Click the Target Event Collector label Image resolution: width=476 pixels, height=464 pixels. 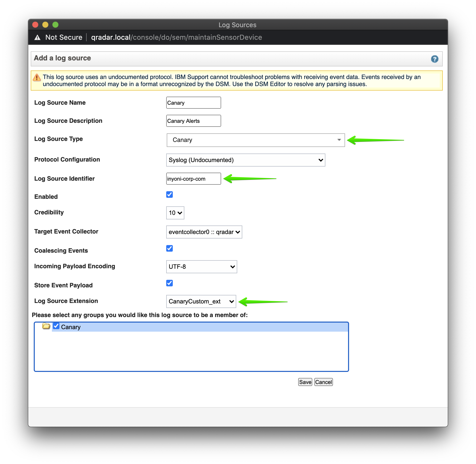(66, 231)
